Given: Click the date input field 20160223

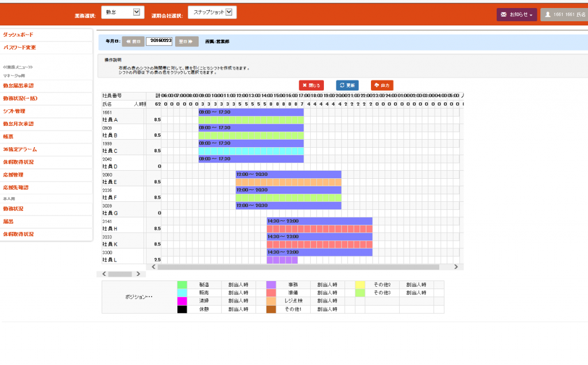Looking at the screenshot, I should click(159, 41).
